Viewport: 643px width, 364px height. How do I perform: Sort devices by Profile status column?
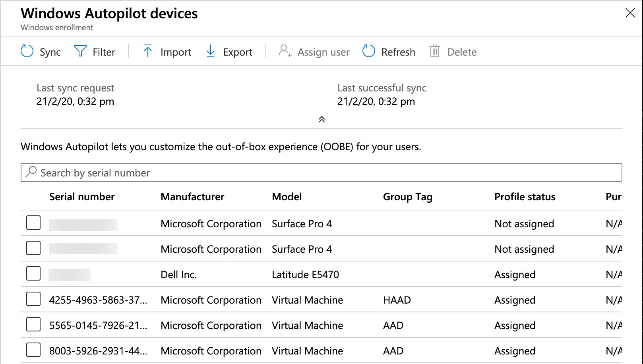pos(525,196)
